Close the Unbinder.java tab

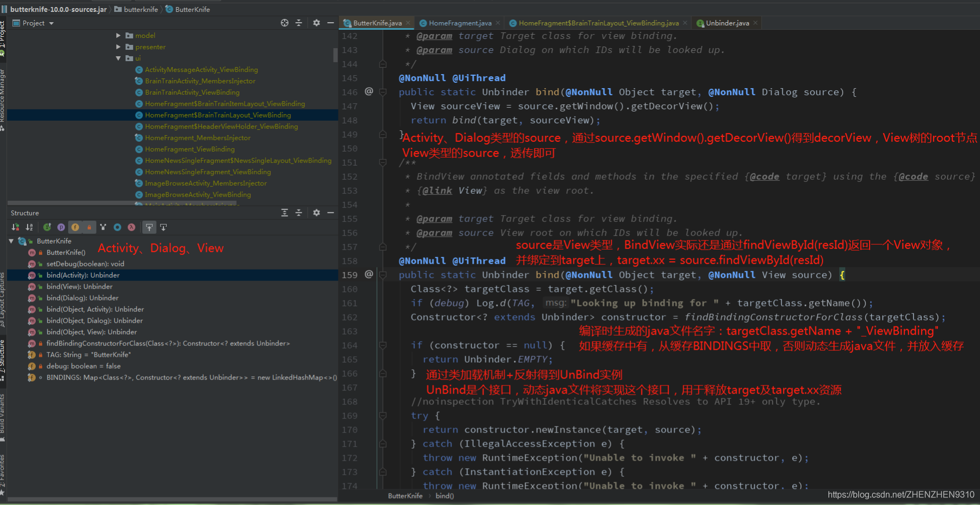[755, 23]
